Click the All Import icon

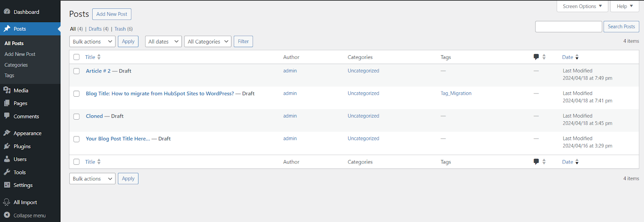tap(7, 202)
